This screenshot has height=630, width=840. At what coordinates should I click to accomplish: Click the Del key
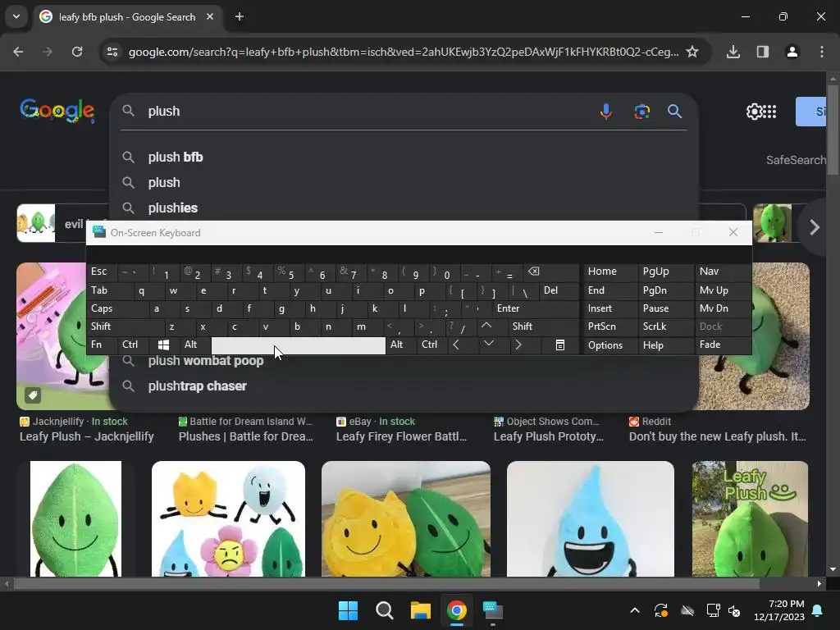coord(559,290)
